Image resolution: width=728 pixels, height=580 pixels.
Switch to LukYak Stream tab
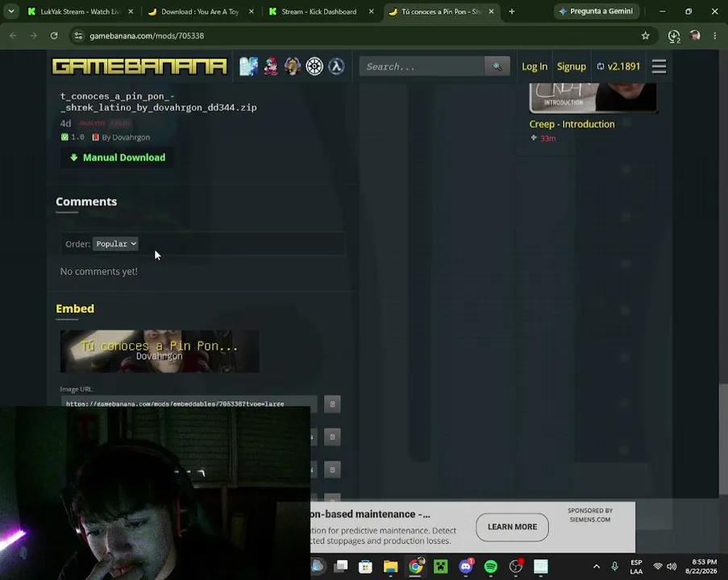pos(79,11)
